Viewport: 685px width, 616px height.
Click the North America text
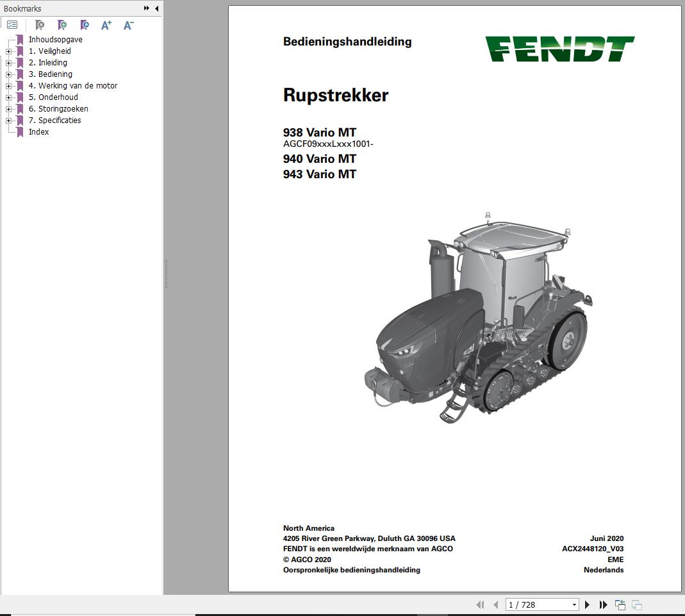(x=309, y=528)
